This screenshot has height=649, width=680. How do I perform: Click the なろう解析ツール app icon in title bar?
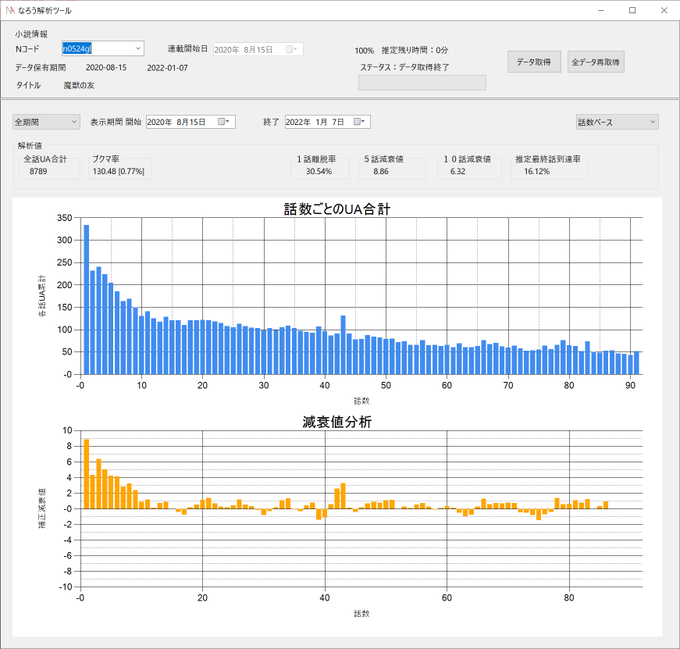point(11,9)
